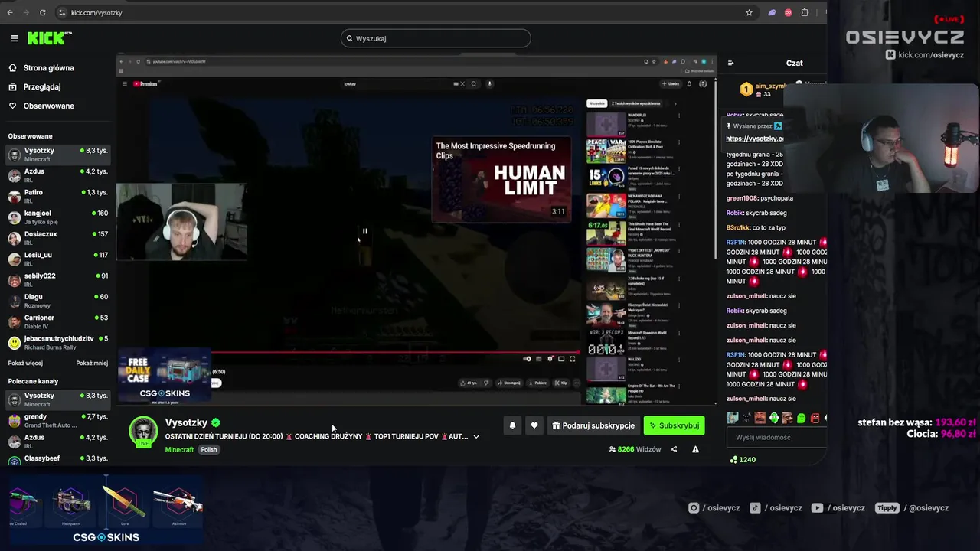Expand the stream title chevron
Screen dimensions: 980x551
pyautogui.click(x=476, y=437)
